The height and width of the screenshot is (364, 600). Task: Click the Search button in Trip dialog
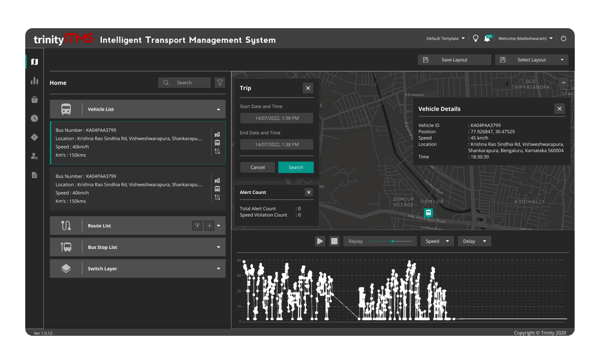296,167
